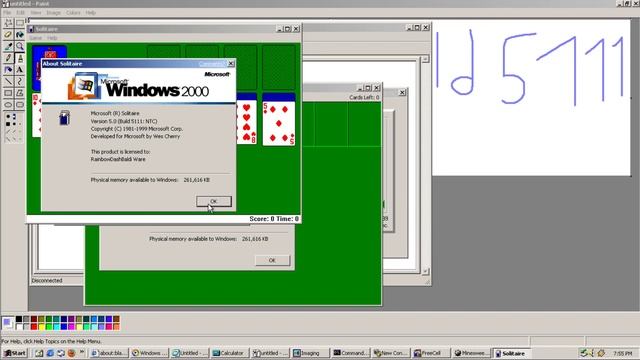Screen dimensions: 640x360
Task: Click the network connection tray icon
Action: [584, 353]
